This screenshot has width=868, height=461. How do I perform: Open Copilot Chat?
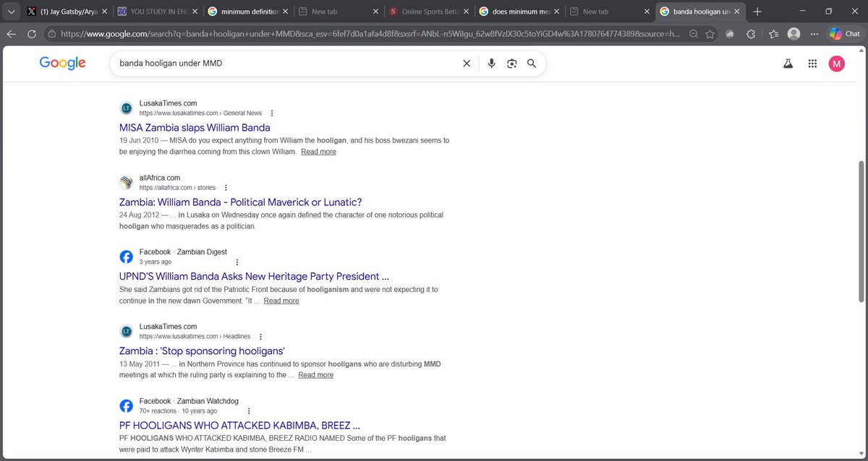[x=845, y=34]
